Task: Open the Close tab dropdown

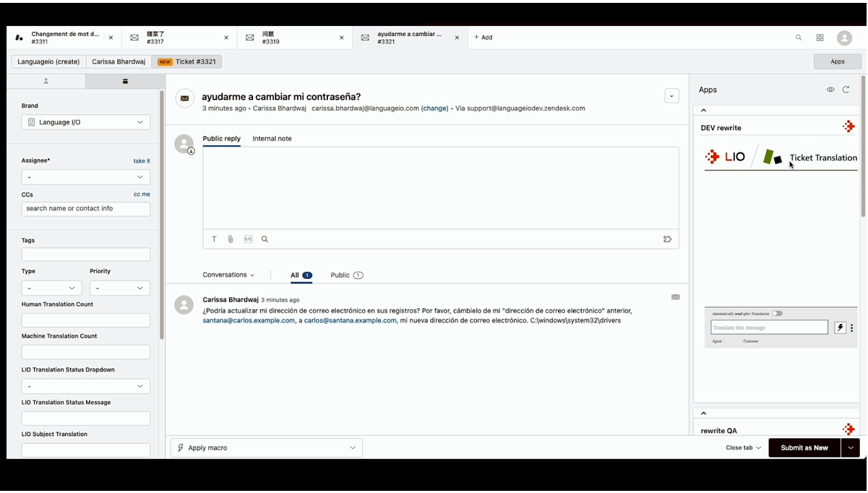Action: coord(743,447)
